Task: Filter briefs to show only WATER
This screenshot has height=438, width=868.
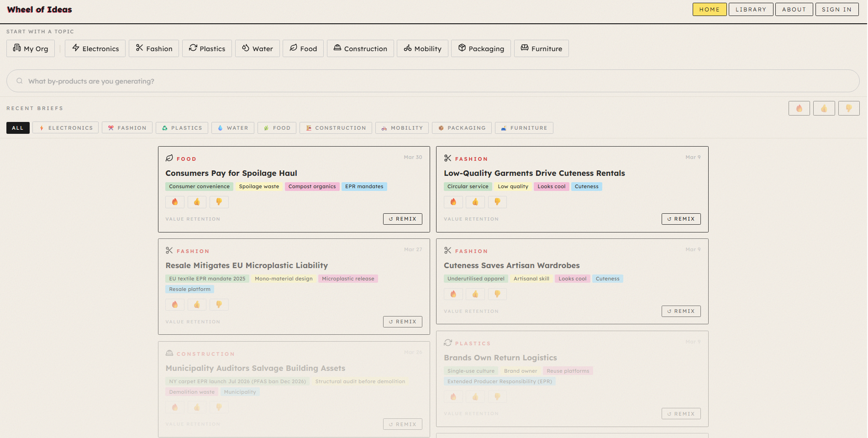Action: point(233,128)
